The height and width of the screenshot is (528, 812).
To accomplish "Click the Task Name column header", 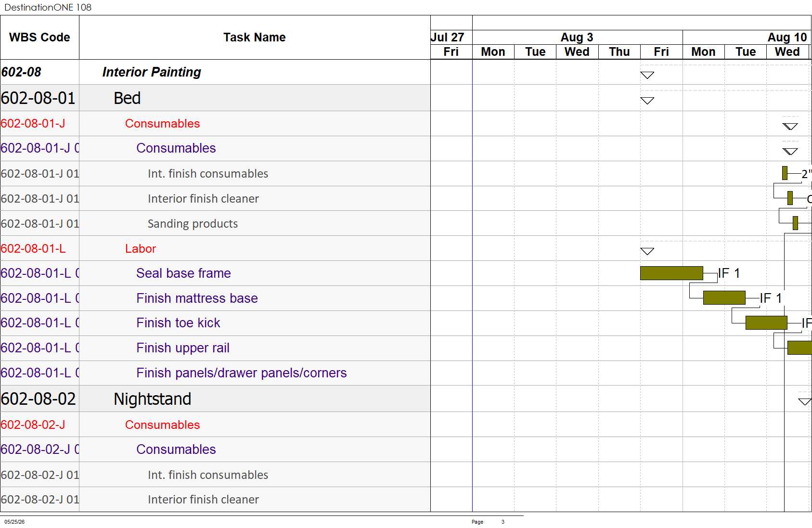I will [255, 38].
